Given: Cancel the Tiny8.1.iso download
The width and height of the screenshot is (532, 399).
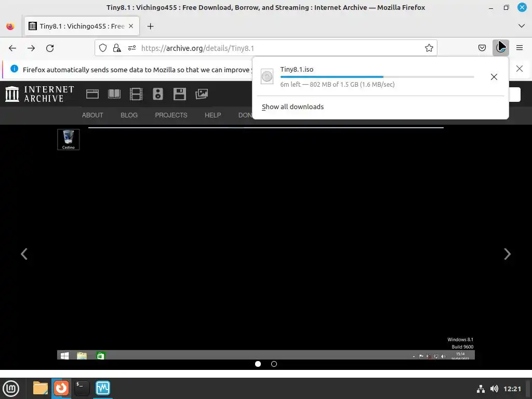Looking at the screenshot, I should [x=494, y=77].
